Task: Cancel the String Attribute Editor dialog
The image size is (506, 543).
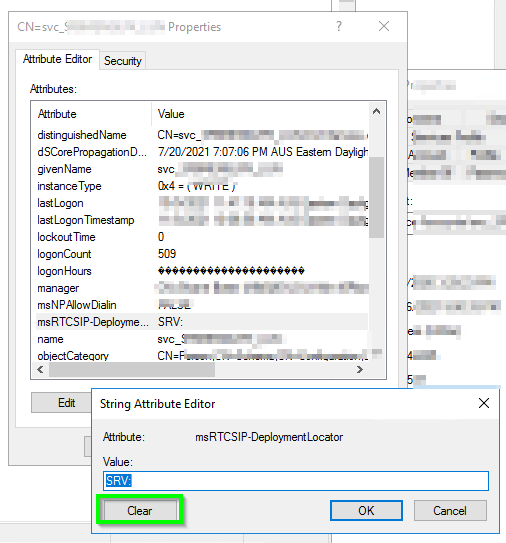Action: [450, 510]
